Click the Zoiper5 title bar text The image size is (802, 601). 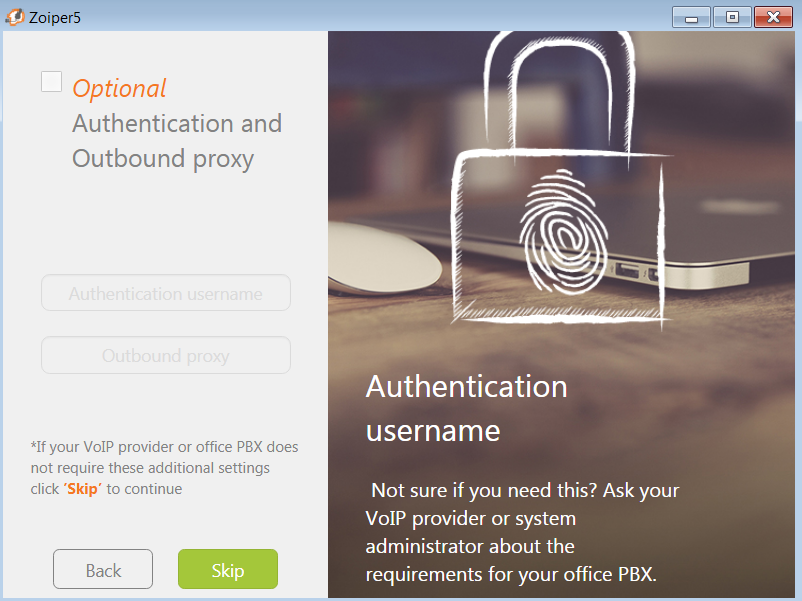pyautogui.click(x=55, y=17)
